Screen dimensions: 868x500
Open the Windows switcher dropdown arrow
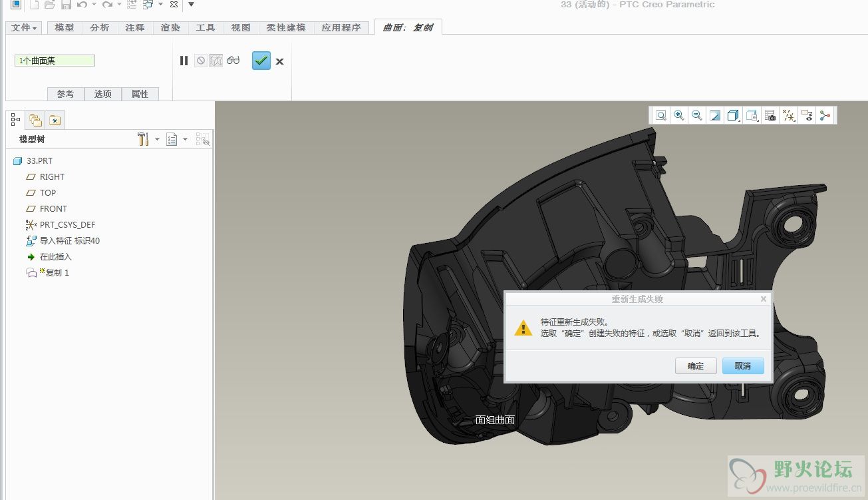click(x=160, y=5)
